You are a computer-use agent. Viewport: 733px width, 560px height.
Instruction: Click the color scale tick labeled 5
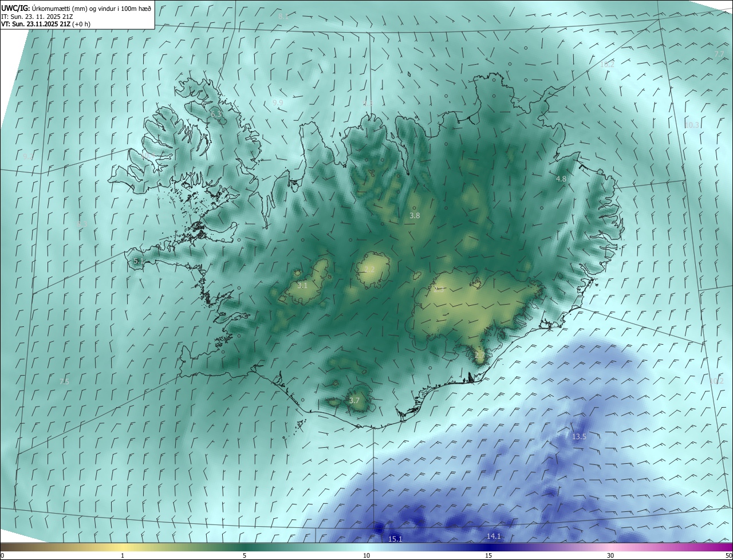click(x=245, y=556)
